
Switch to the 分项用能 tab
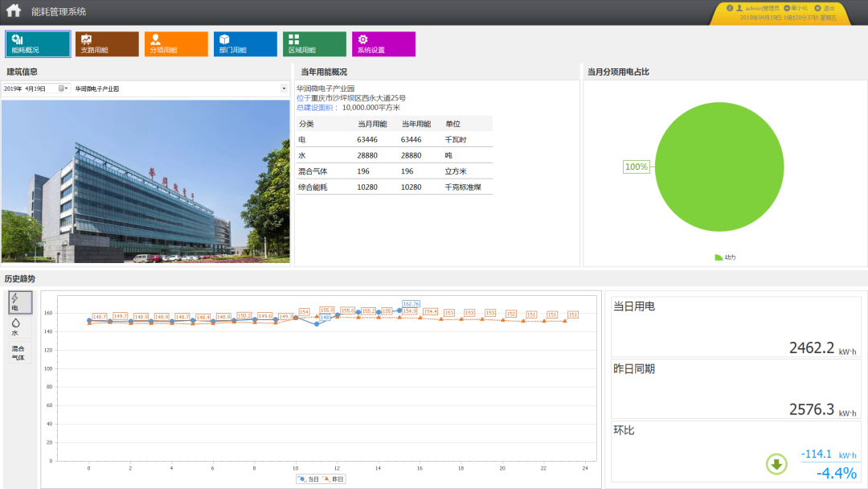point(175,43)
